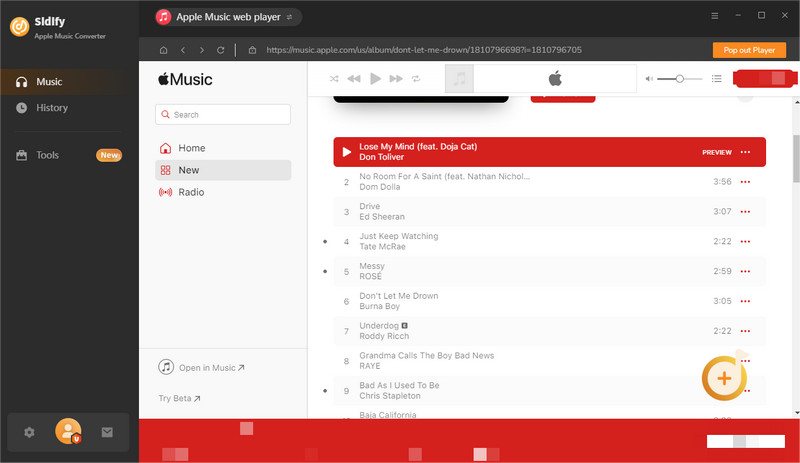Click the page vertical scrollbar
Image resolution: width=800 pixels, height=463 pixels.
click(796, 158)
